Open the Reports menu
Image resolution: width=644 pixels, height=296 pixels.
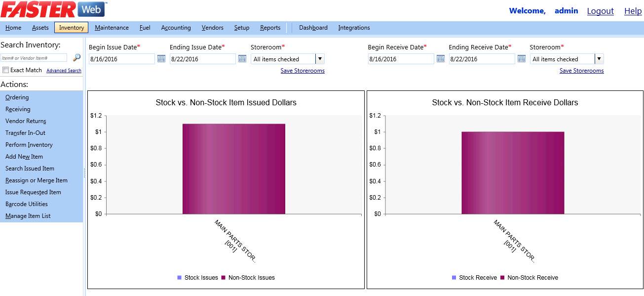(x=270, y=28)
